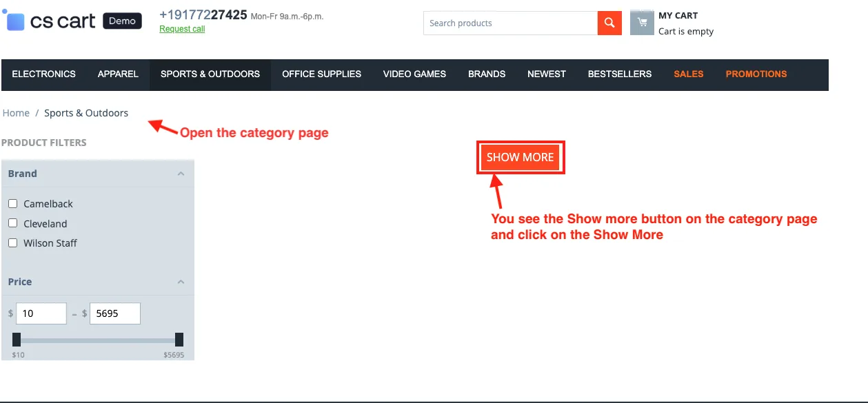Tick the Camelback brand checkbox
Screen dimensions: 868x403
[12, 204]
